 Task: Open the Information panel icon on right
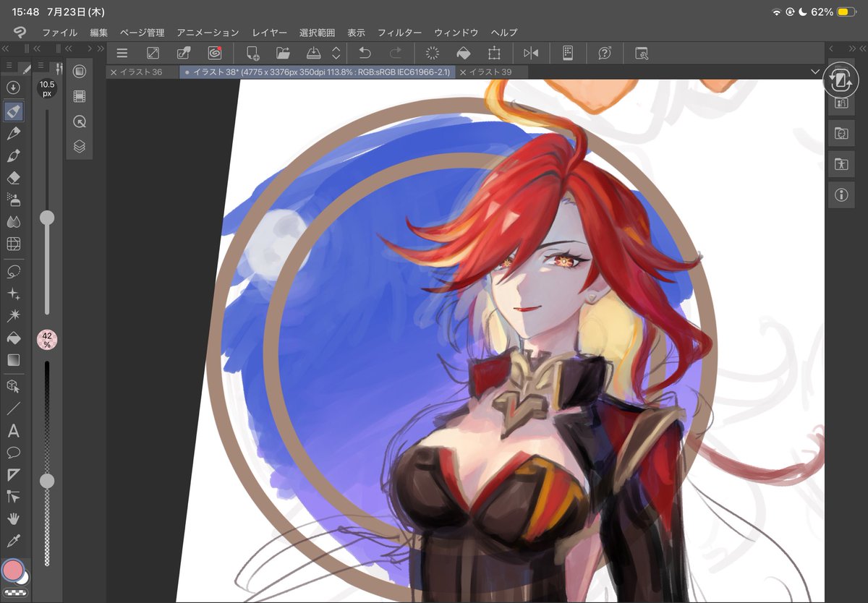coord(841,194)
